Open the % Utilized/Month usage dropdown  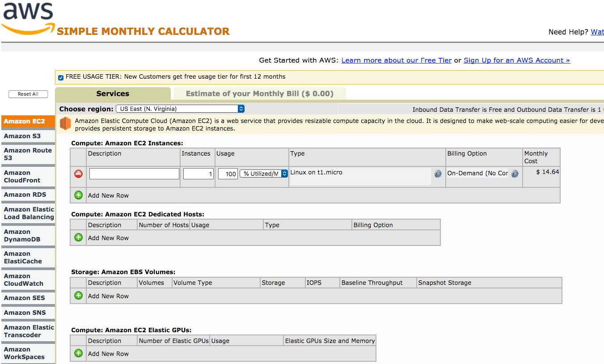pyautogui.click(x=264, y=174)
